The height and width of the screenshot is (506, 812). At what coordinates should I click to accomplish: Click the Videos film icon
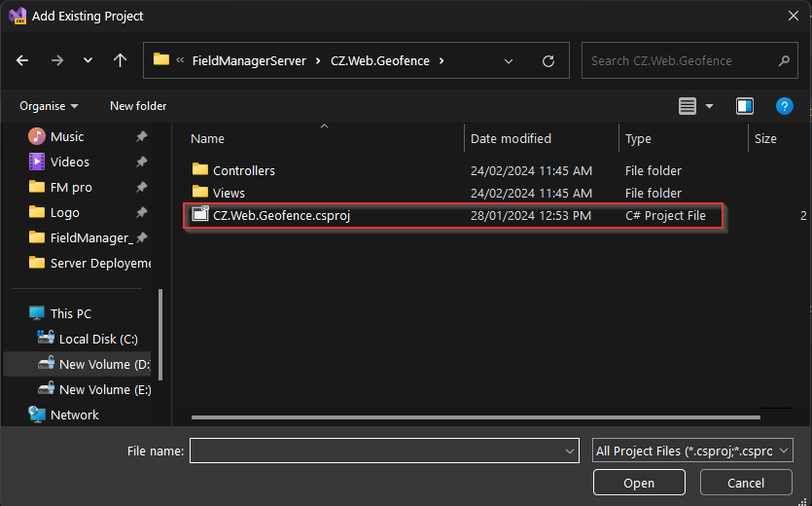(x=36, y=163)
